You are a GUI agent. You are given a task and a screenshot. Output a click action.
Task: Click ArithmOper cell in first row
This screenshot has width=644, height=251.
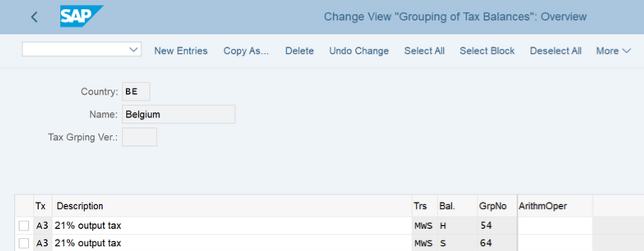(x=554, y=226)
